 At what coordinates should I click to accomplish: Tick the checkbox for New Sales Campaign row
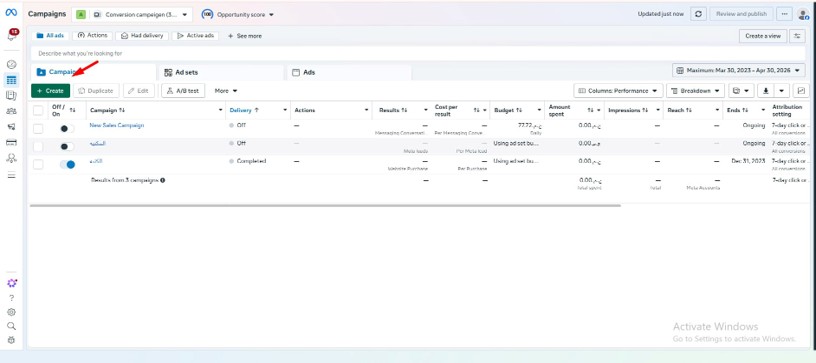pyautogui.click(x=38, y=128)
